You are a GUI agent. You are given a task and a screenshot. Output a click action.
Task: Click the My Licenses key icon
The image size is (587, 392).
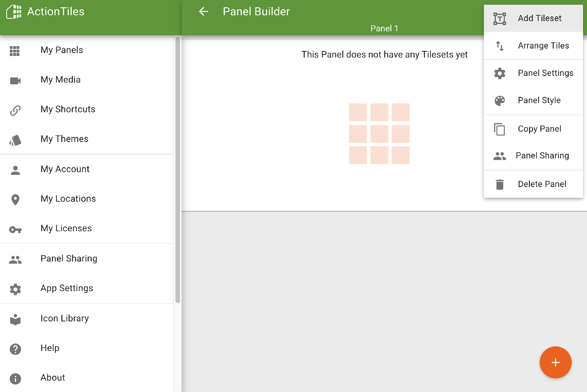pos(15,229)
